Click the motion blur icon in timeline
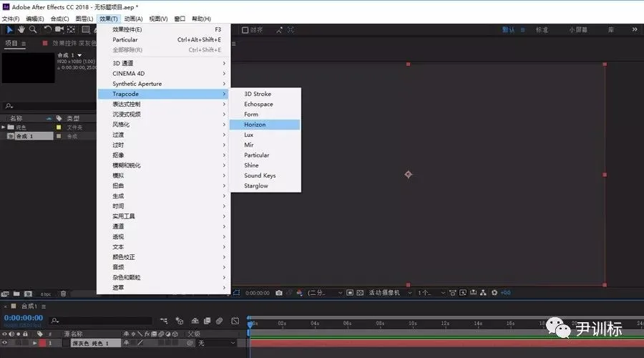The height and width of the screenshot is (358, 644). point(220,321)
